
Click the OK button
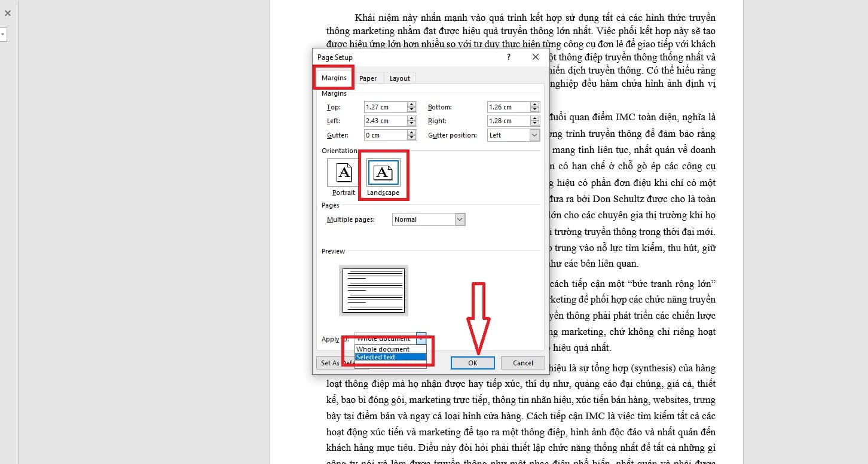(x=472, y=363)
